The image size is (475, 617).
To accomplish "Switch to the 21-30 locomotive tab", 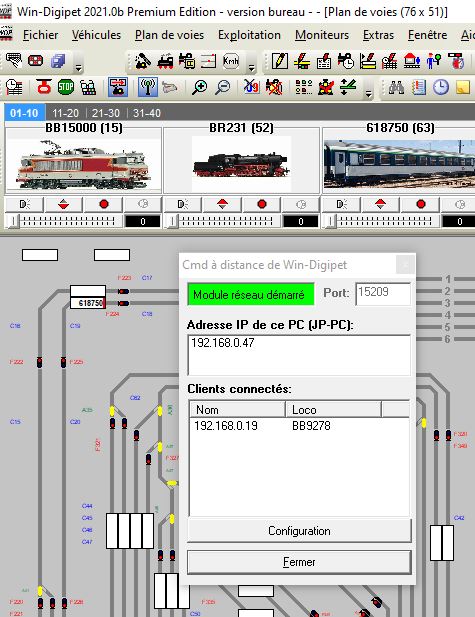I will tap(105, 113).
